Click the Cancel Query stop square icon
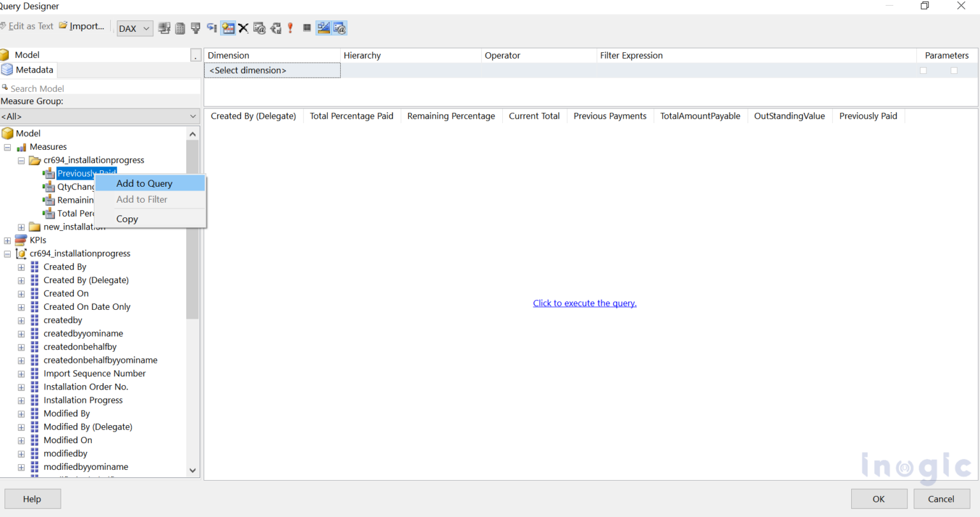 307,28
